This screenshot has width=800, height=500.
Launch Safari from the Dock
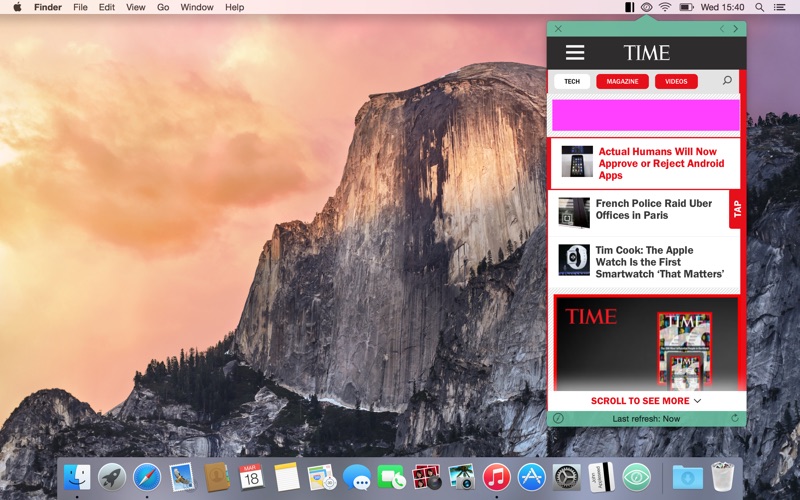[147, 478]
